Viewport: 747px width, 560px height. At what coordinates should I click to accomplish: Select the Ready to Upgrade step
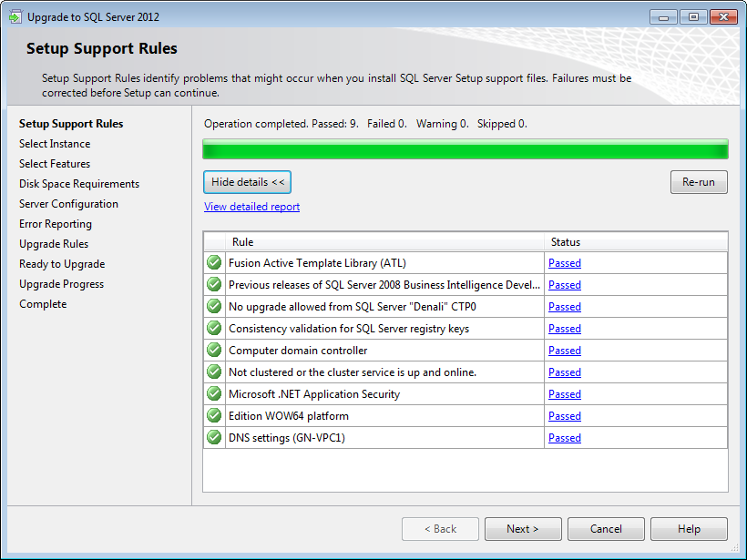click(x=62, y=264)
